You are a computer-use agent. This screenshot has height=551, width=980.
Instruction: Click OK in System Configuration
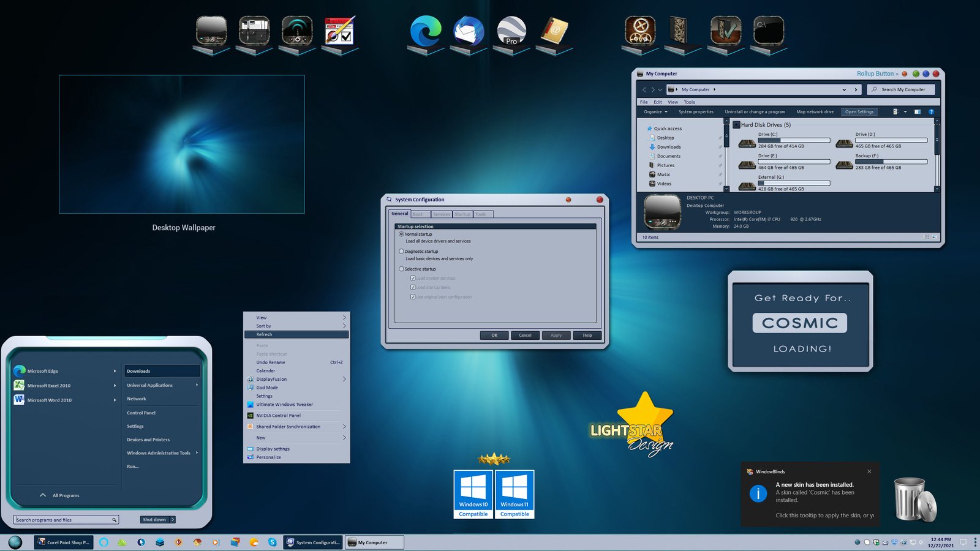(x=495, y=335)
